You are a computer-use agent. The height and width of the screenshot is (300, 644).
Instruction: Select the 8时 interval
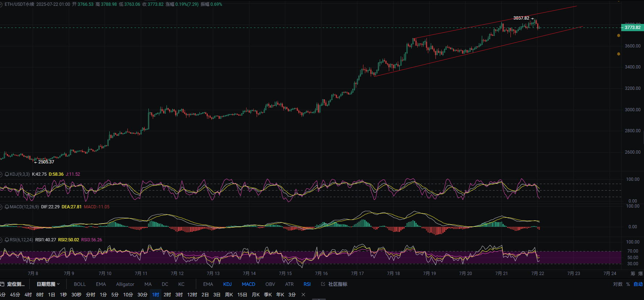coord(40,295)
